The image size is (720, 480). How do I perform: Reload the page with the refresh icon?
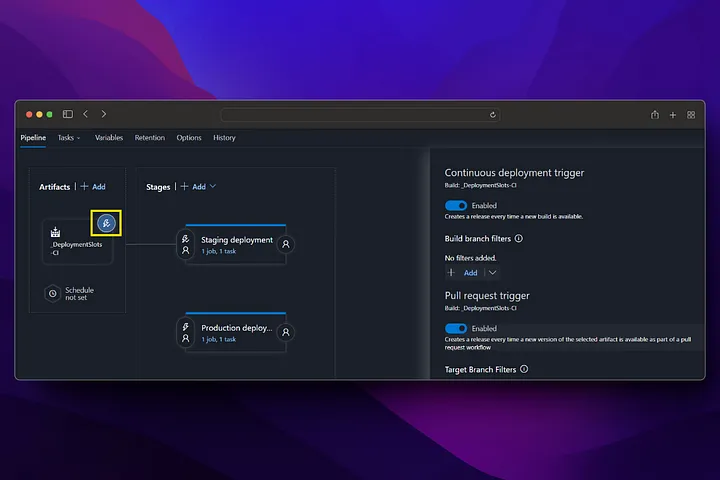point(493,115)
